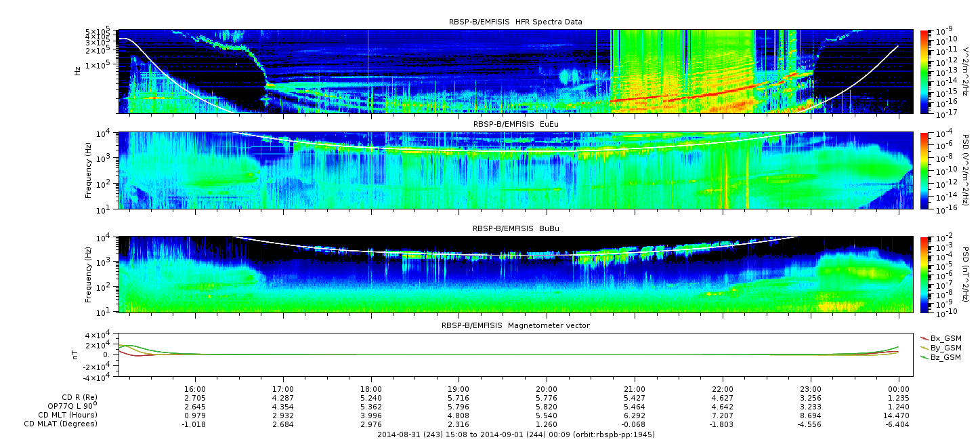Select the Bx_GSM legend entry

pos(941,338)
